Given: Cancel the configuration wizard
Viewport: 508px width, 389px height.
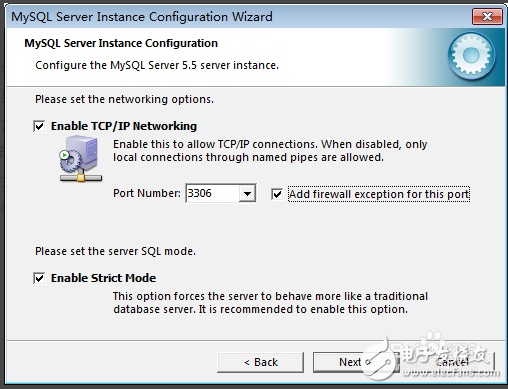Looking at the screenshot, I should (x=452, y=362).
